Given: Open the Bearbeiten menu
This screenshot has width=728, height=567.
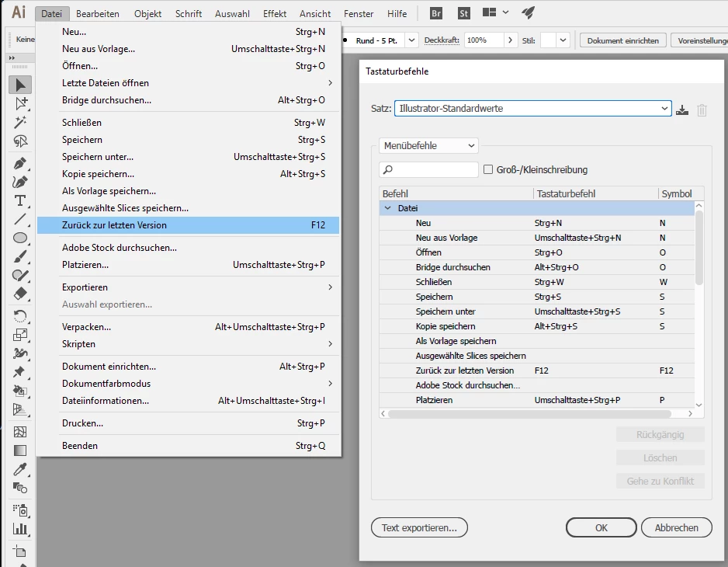Looking at the screenshot, I should [x=98, y=13].
